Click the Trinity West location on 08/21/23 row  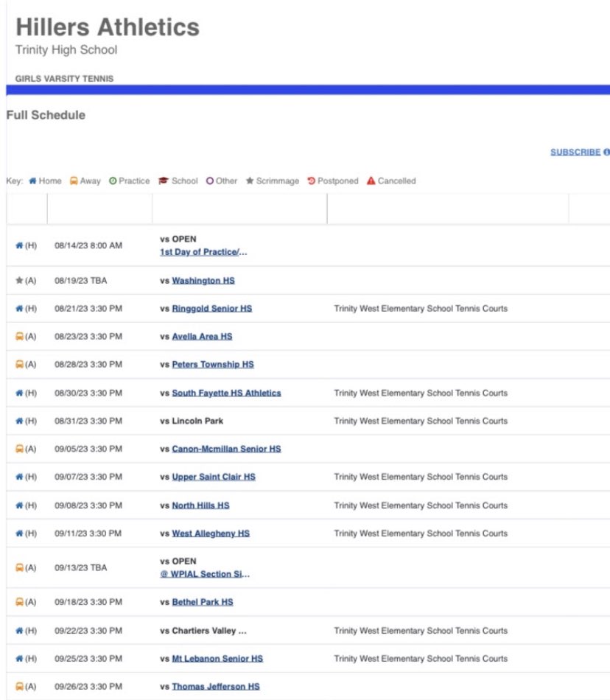(421, 309)
